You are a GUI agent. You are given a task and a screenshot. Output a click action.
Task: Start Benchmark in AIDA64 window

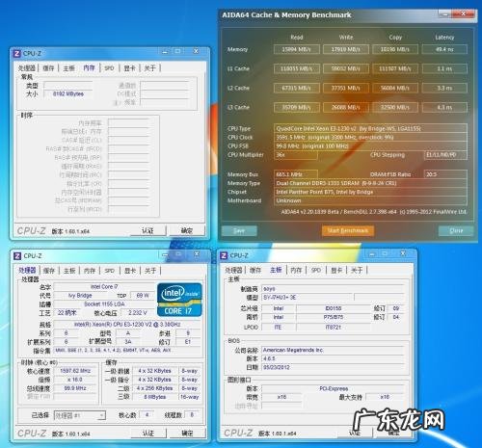(x=348, y=230)
